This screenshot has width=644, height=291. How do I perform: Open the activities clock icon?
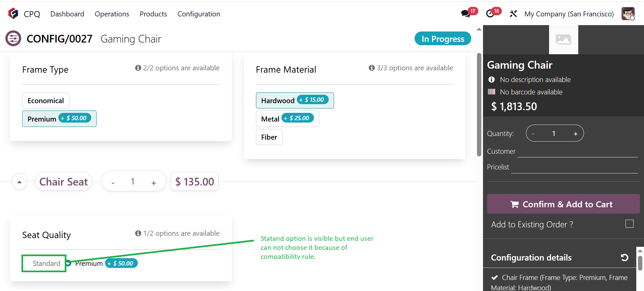490,14
